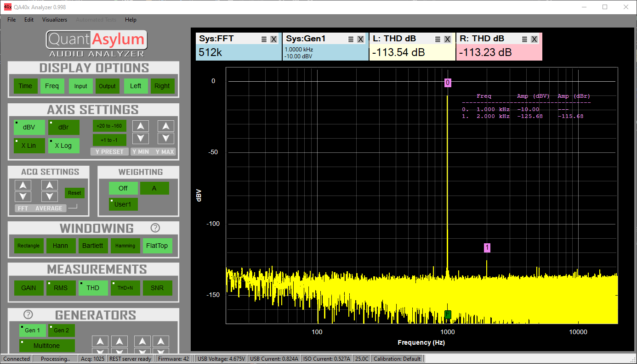The image size is (637, 364).
Task: Enable the Multitone generator
Action: coord(46,346)
